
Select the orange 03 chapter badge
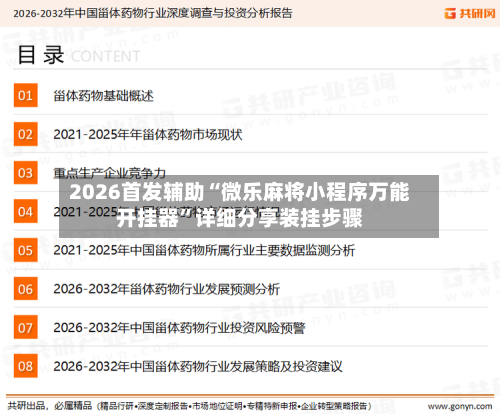coord(26,173)
